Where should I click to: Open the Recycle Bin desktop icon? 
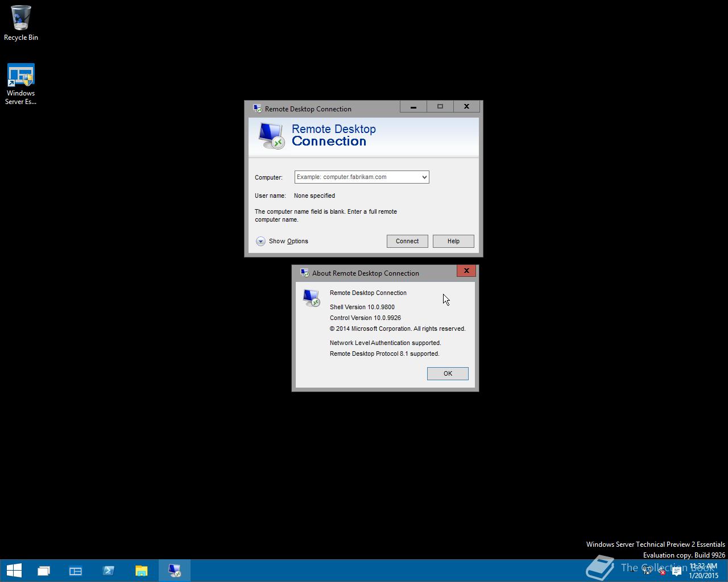(21, 23)
